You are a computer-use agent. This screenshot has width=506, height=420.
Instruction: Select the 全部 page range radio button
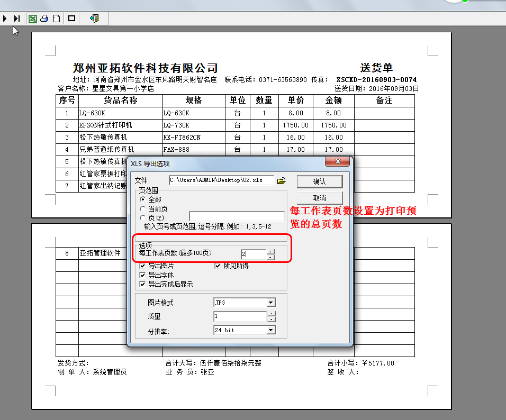pyautogui.click(x=142, y=200)
